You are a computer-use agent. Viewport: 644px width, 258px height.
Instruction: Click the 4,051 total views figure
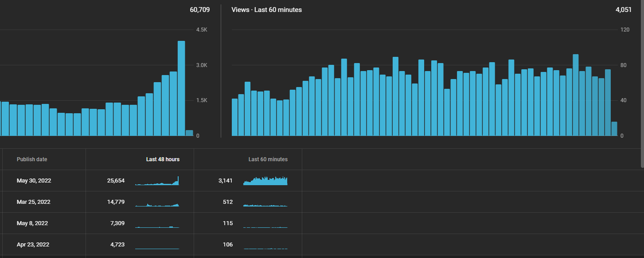point(624,10)
